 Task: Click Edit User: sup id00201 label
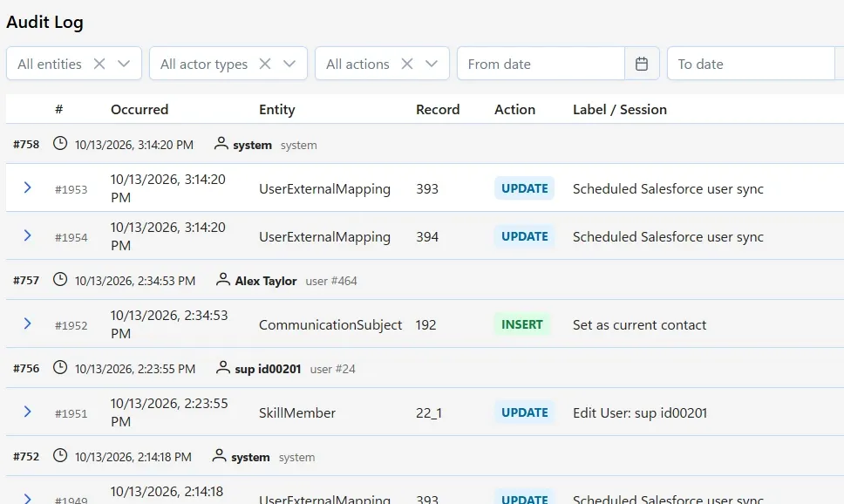640,413
